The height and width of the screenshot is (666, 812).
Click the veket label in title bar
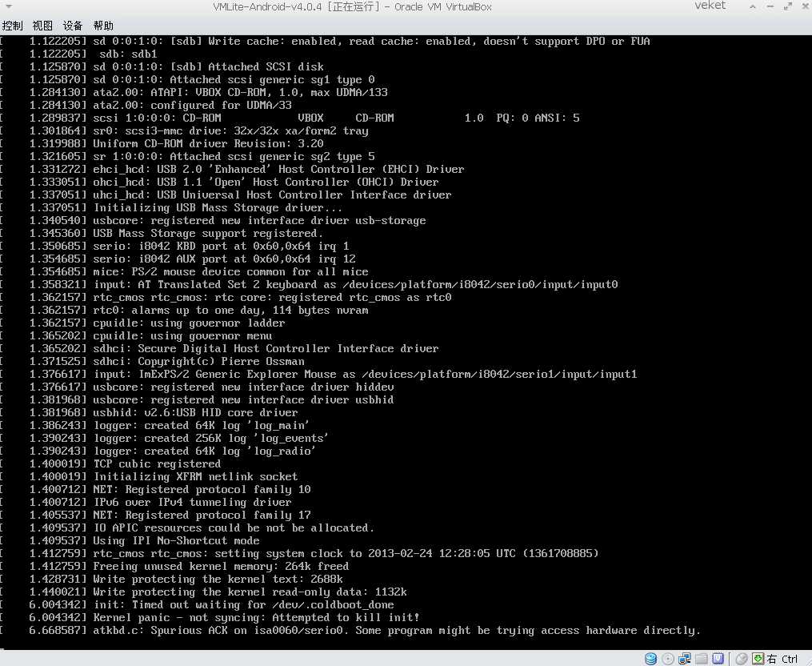pos(710,6)
